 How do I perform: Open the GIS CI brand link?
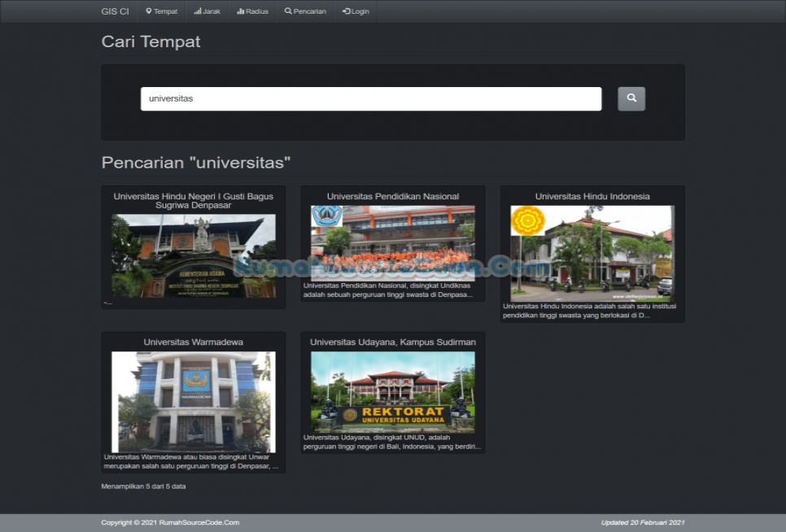(x=115, y=11)
